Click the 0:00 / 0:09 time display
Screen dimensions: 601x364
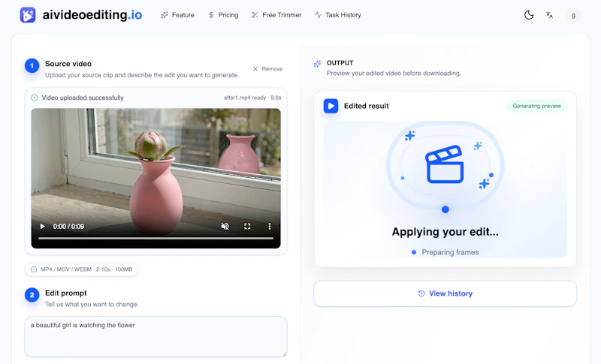point(68,226)
